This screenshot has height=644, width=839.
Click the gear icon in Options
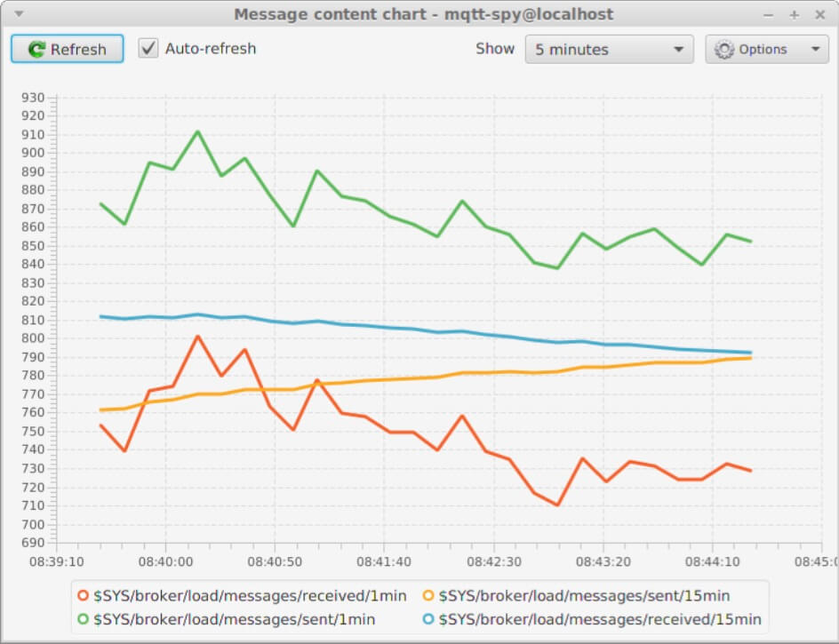tap(724, 49)
